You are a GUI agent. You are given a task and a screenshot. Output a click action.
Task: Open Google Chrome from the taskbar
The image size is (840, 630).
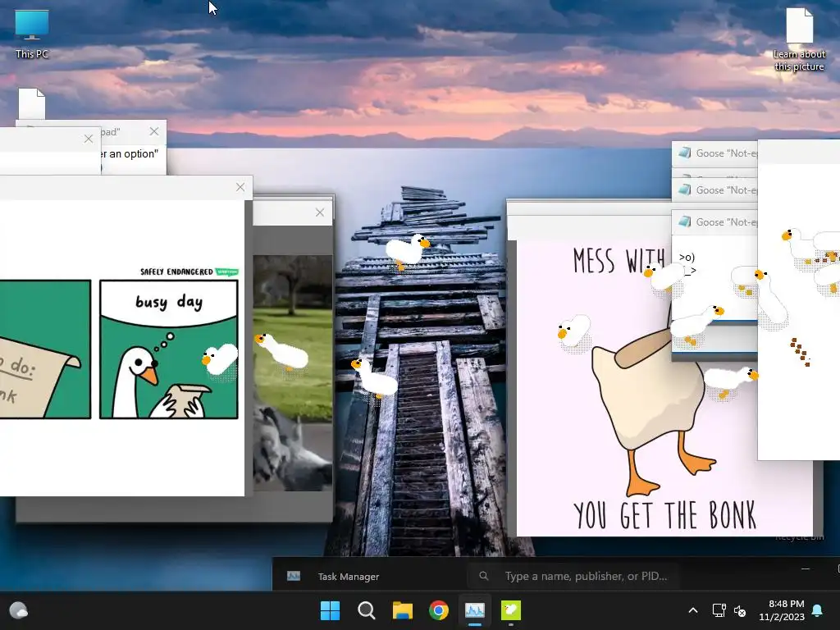tap(439, 610)
